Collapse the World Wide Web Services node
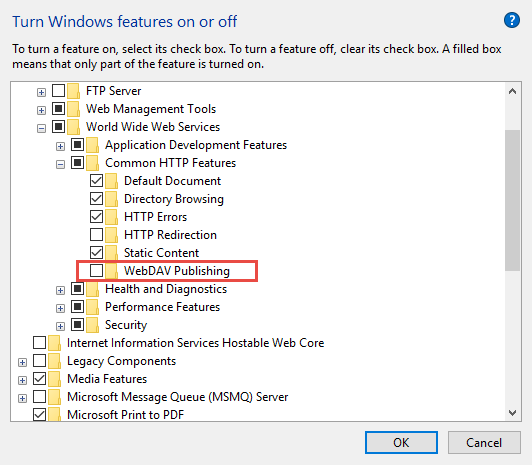This screenshot has width=532, height=465. [x=41, y=128]
